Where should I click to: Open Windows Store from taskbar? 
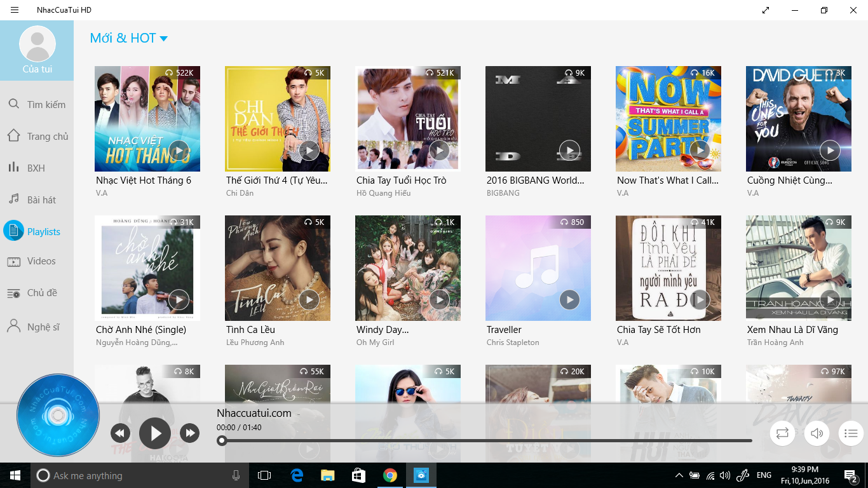pyautogui.click(x=358, y=475)
